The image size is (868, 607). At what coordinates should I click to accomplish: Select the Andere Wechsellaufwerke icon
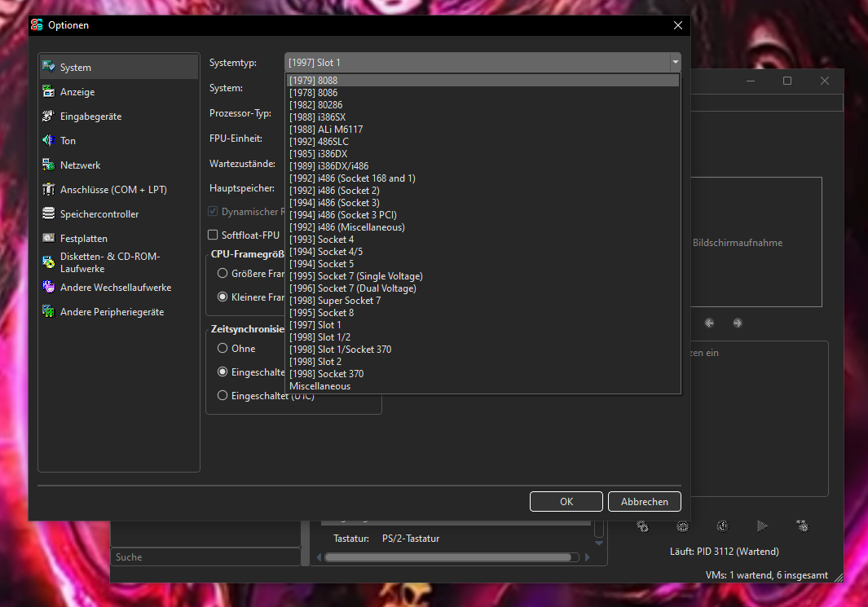pyautogui.click(x=47, y=287)
